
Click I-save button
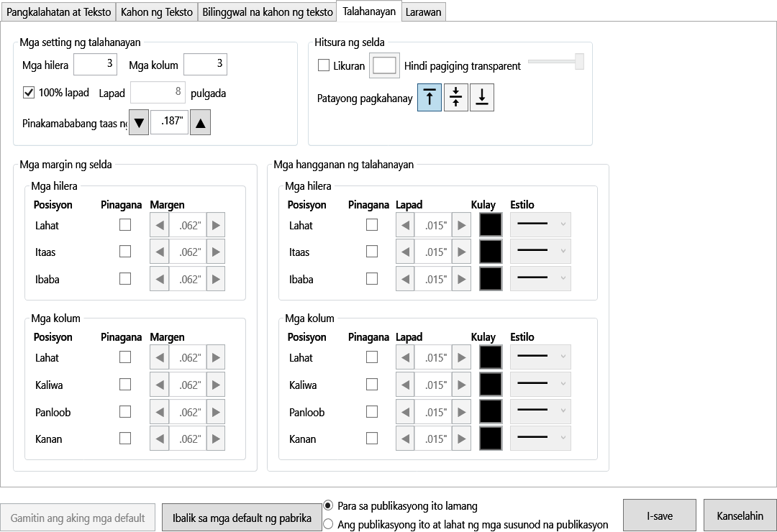(x=660, y=515)
